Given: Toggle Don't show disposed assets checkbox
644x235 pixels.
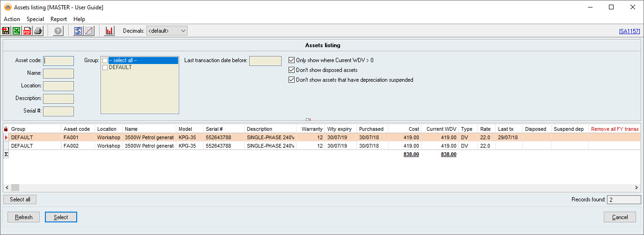Looking at the screenshot, I should point(292,70).
